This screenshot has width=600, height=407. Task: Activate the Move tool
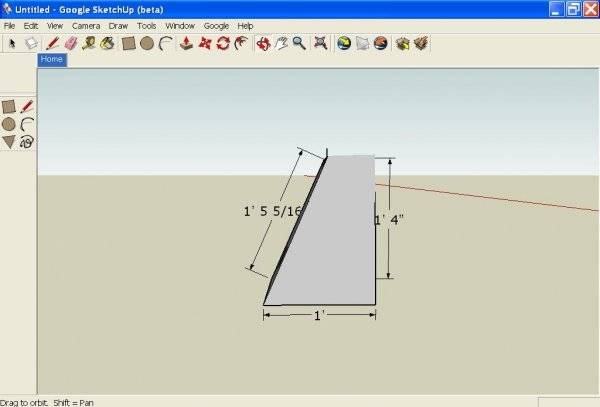click(x=205, y=44)
